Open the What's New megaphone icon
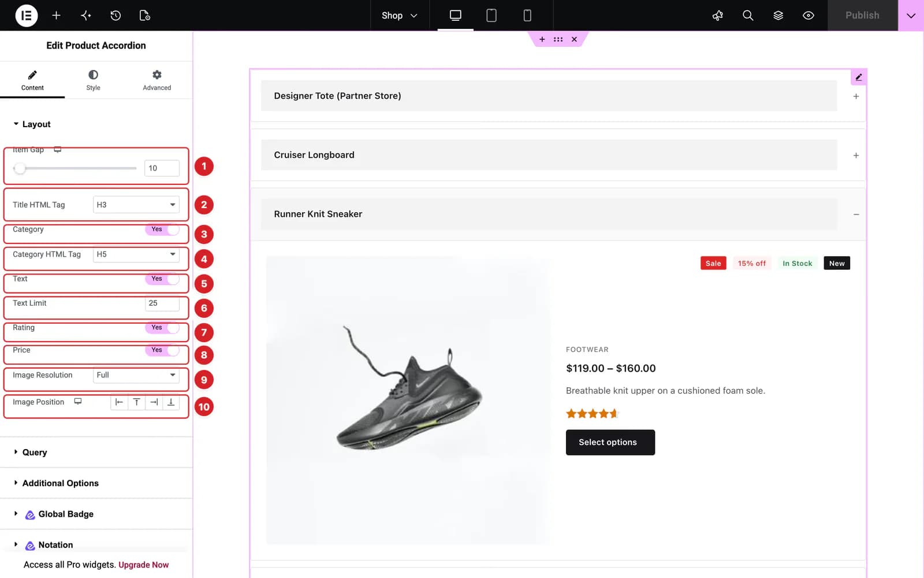924x578 pixels. click(x=718, y=16)
